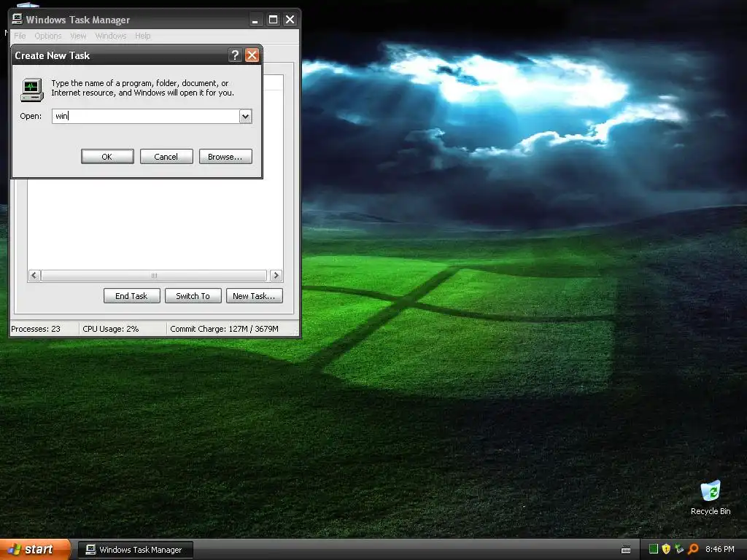
Task: Click the question mark help button in Create New Task
Action: pos(234,55)
